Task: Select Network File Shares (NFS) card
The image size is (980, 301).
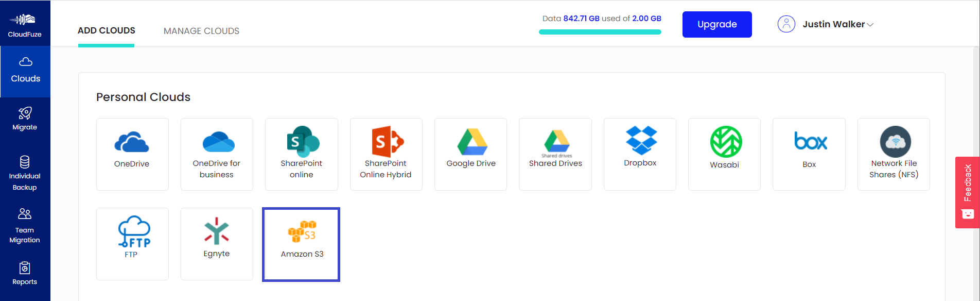Action: [894, 154]
